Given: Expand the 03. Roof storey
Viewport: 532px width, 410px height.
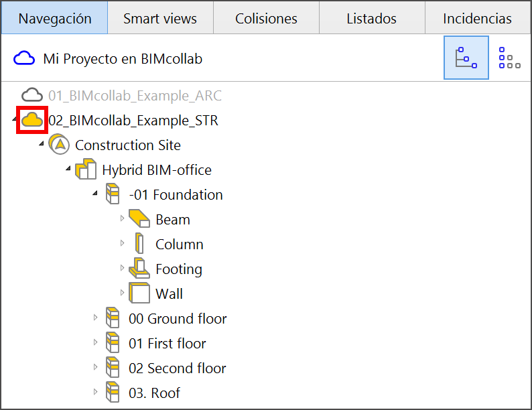Looking at the screenshot, I should [95, 392].
